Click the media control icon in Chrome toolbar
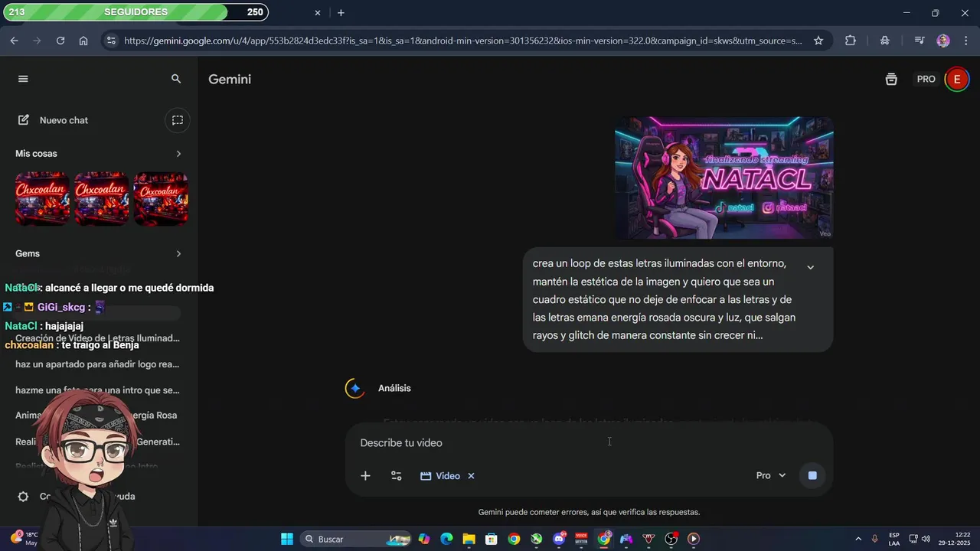This screenshot has width=980, height=551. [x=920, y=41]
